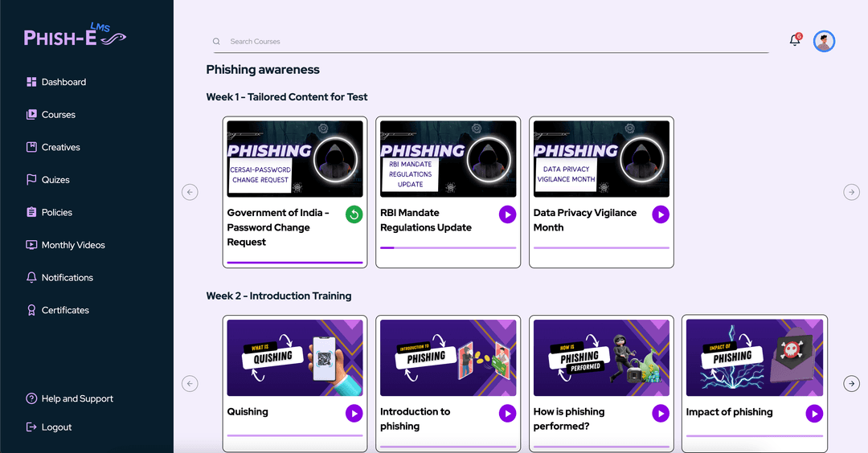Click progress bar of RBI Mandate course
Image resolution: width=868 pixels, height=453 pixels.
[x=448, y=248]
